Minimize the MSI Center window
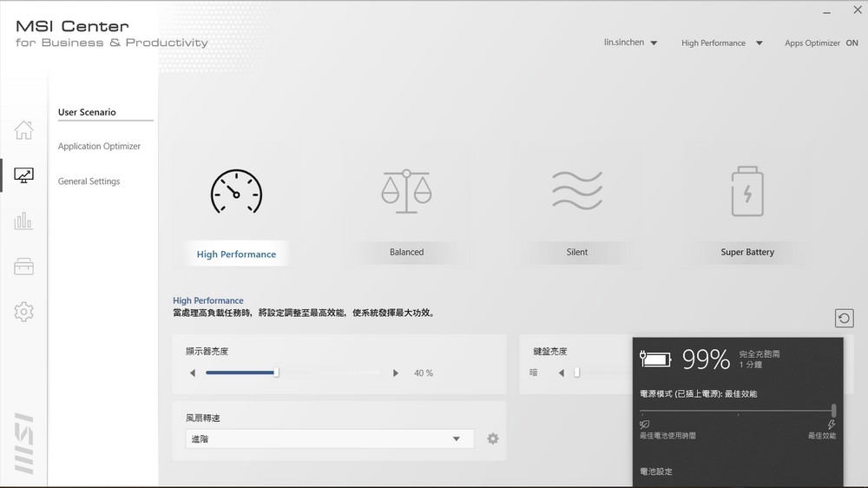Image resolution: width=868 pixels, height=488 pixels. click(x=826, y=12)
